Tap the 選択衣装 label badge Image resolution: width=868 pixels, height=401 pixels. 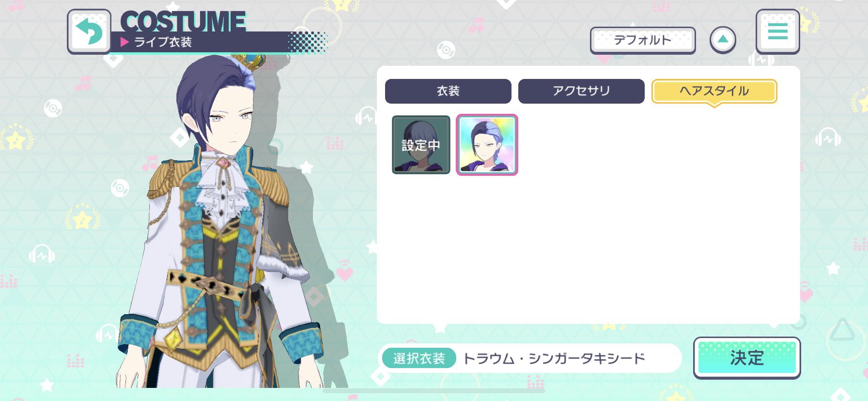click(x=419, y=358)
